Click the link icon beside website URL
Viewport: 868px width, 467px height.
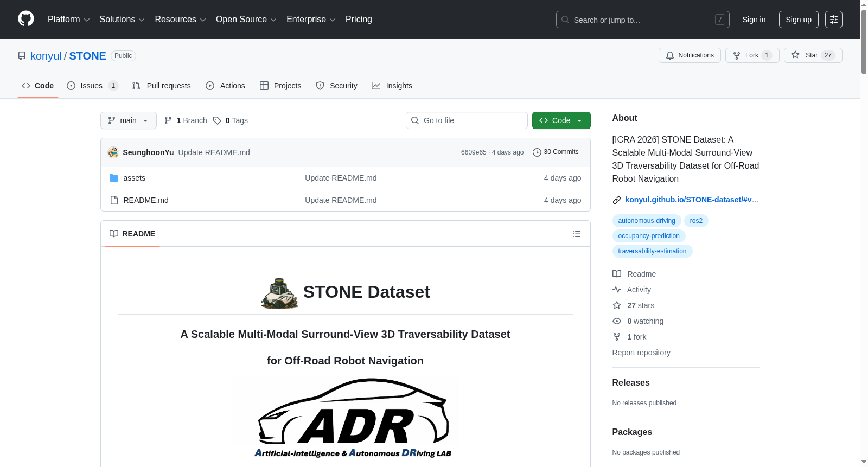tap(617, 200)
